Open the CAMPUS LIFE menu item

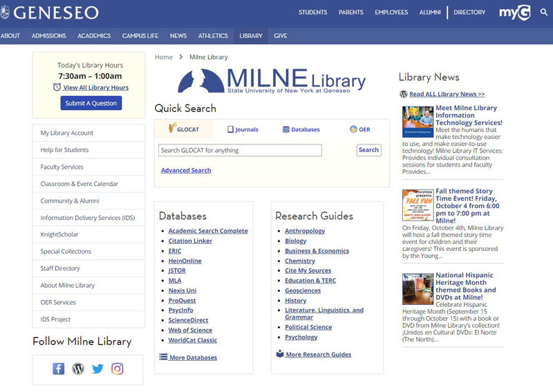point(140,36)
